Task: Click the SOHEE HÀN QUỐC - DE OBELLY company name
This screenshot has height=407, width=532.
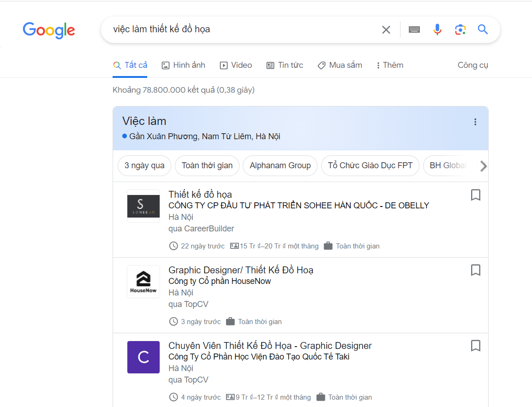Action: (299, 206)
